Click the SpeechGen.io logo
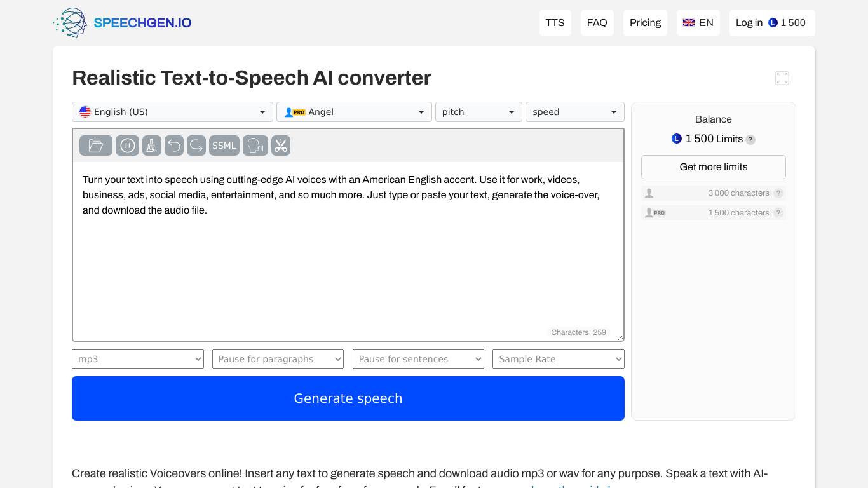The width and height of the screenshot is (868, 488). pyautogui.click(x=122, y=22)
